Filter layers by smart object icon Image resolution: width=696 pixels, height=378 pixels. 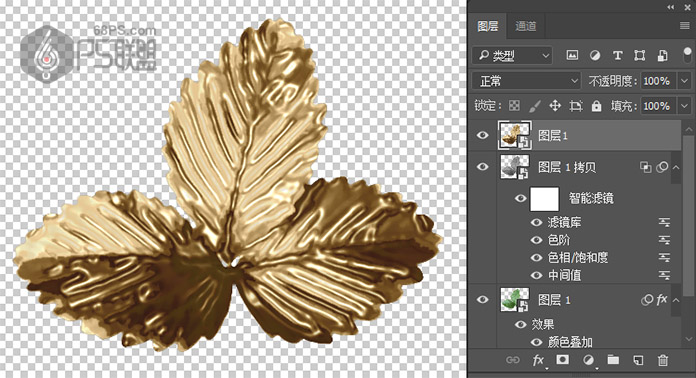point(662,55)
